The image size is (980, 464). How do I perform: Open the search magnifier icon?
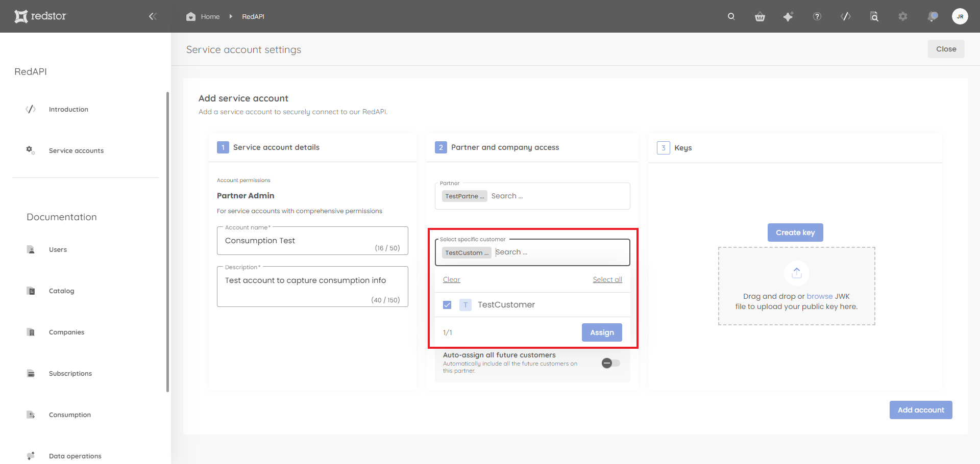pyautogui.click(x=731, y=16)
